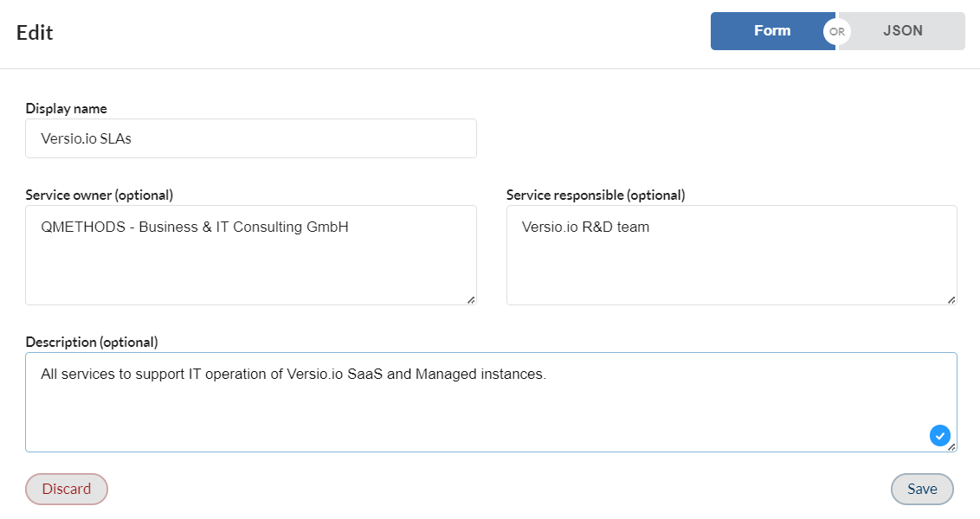The width and height of the screenshot is (980, 519).
Task: Save the SLA changes
Action: pyautogui.click(x=922, y=489)
